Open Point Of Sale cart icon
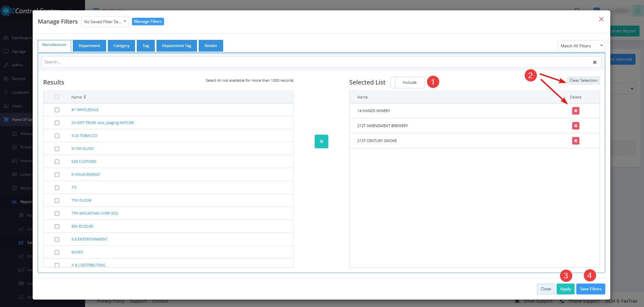This screenshot has height=307, width=644. point(6,120)
